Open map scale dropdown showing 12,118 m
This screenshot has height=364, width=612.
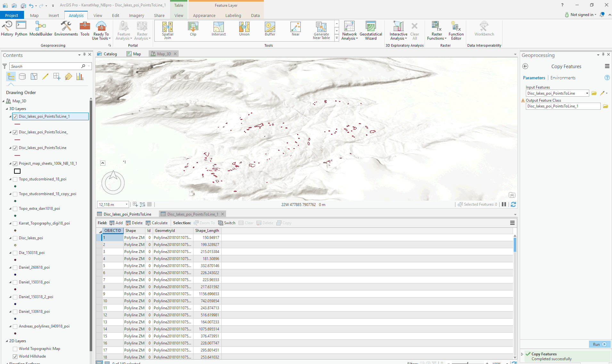(126, 204)
